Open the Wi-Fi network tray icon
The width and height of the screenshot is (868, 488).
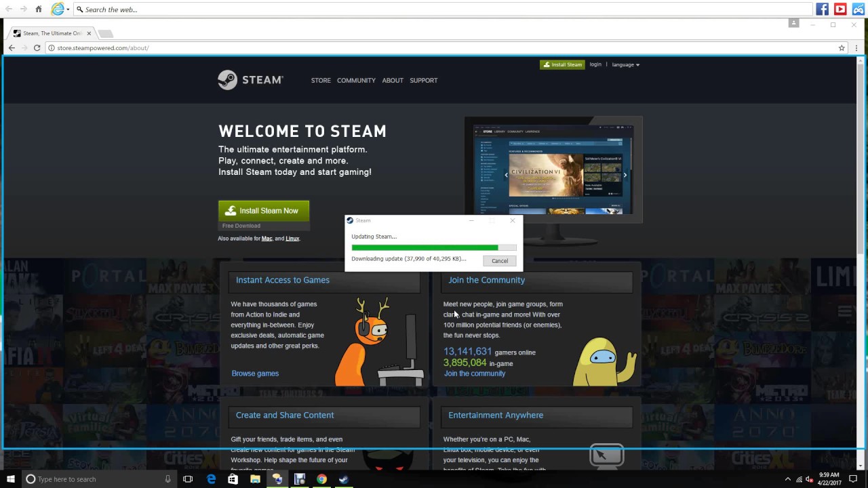pyautogui.click(x=800, y=479)
